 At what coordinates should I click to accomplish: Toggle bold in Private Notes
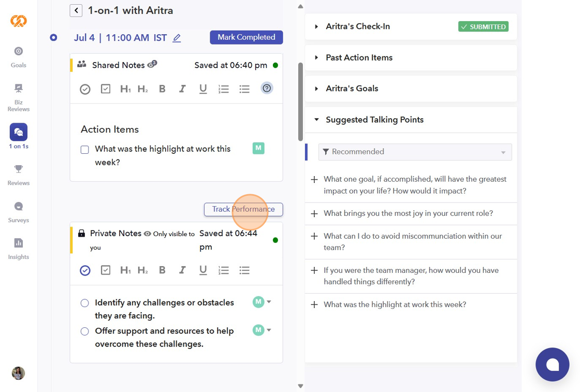click(162, 270)
